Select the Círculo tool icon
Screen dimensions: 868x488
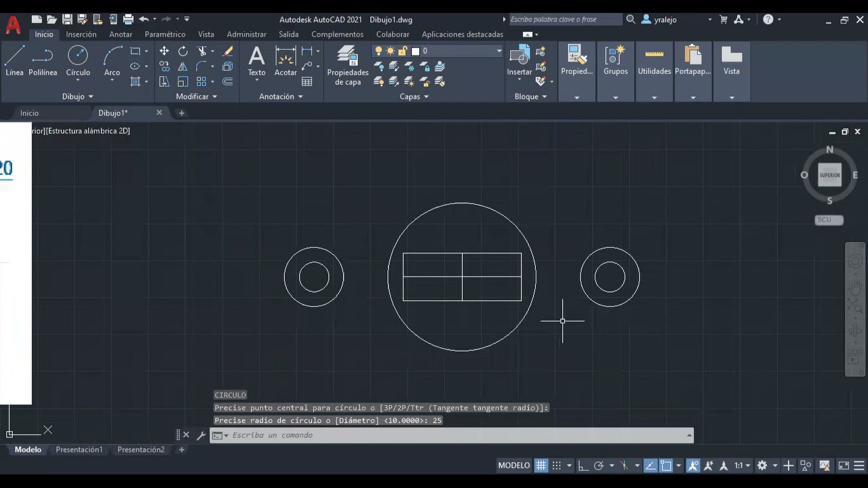coord(78,56)
